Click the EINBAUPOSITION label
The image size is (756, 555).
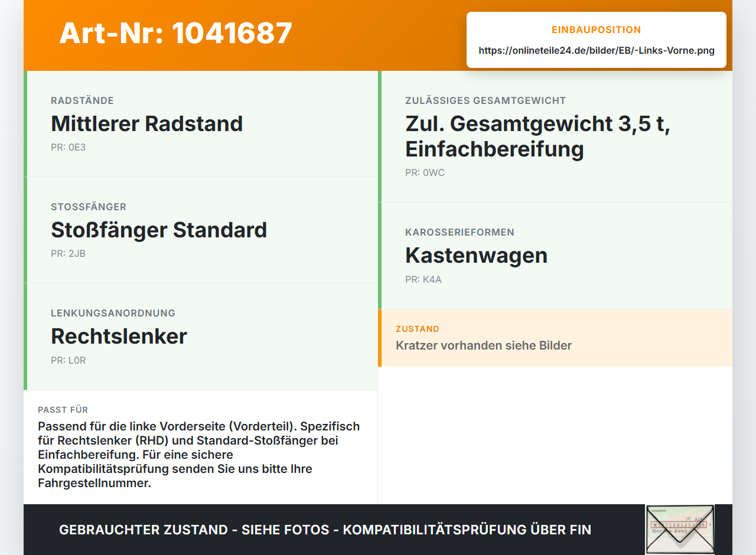(x=597, y=30)
